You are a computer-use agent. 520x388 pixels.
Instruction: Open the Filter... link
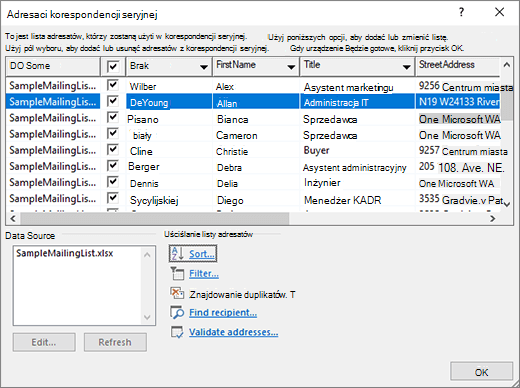click(x=204, y=274)
